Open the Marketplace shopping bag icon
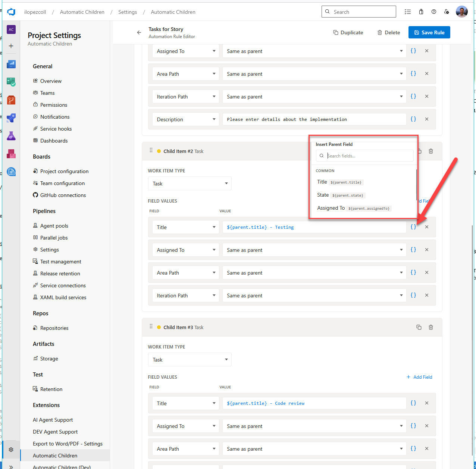Screen dimensions: 476x469 tap(421, 12)
